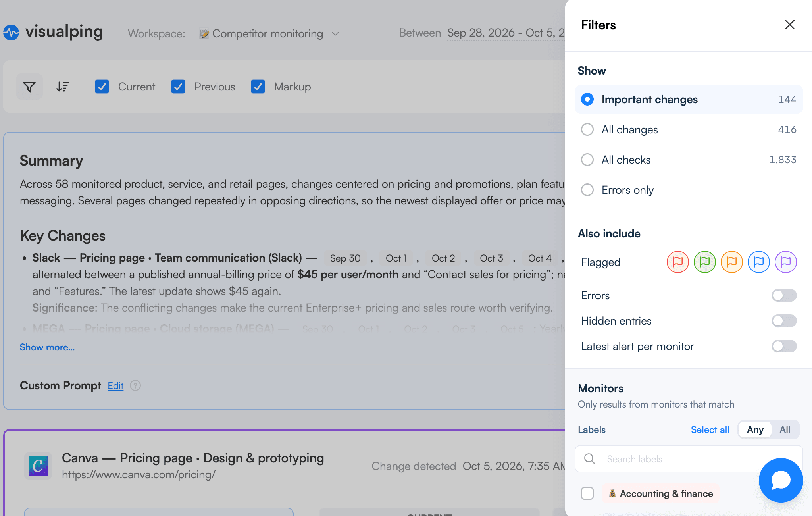
Task: Click the Custom Prompt help icon
Action: [x=135, y=385]
